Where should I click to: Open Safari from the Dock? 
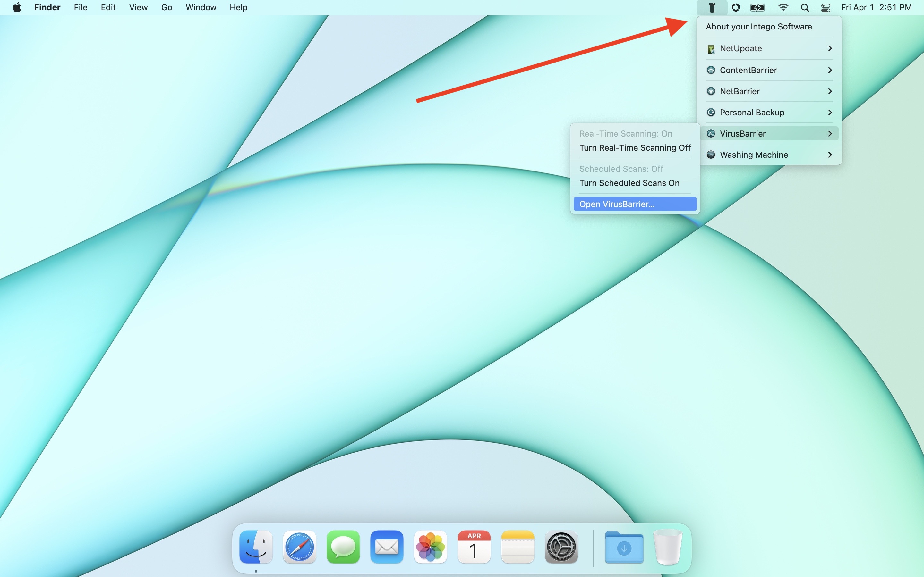(299, 547)
